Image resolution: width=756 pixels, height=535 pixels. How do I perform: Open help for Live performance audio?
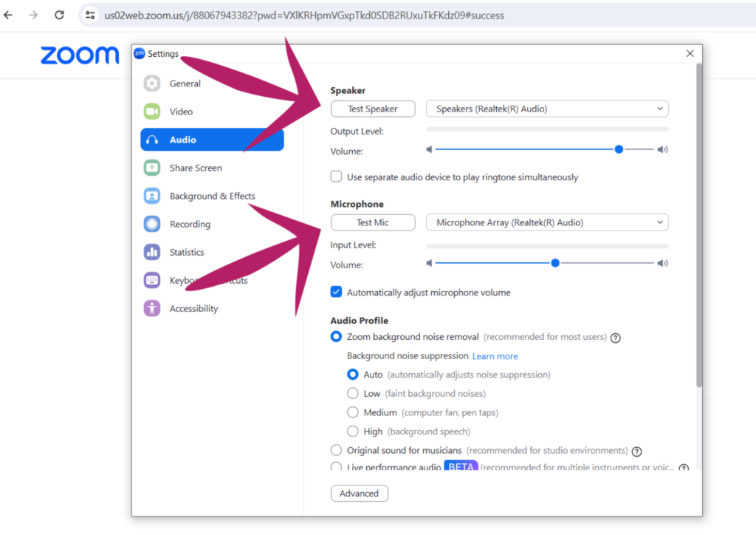[684, 468]
